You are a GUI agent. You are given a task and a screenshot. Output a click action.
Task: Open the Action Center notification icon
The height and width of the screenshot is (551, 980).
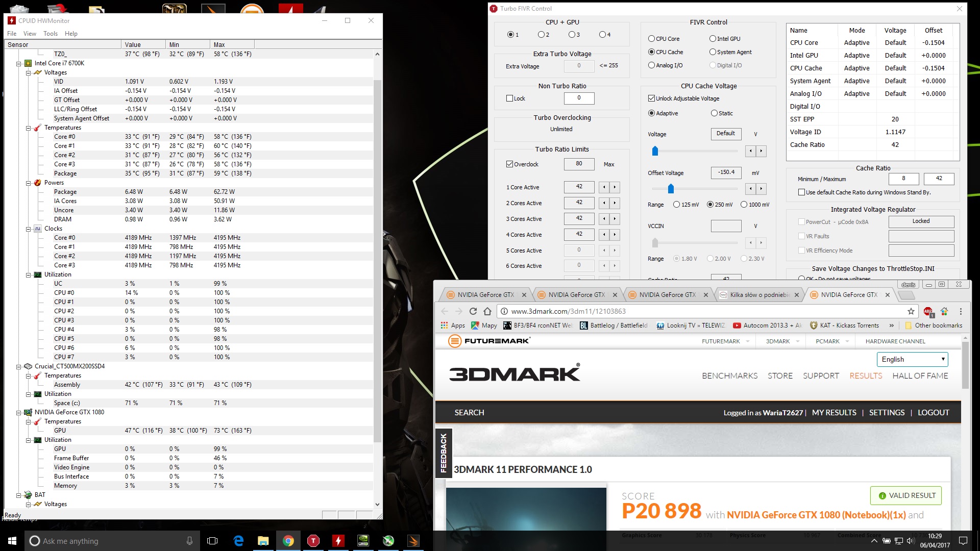[x=963, y=541]
